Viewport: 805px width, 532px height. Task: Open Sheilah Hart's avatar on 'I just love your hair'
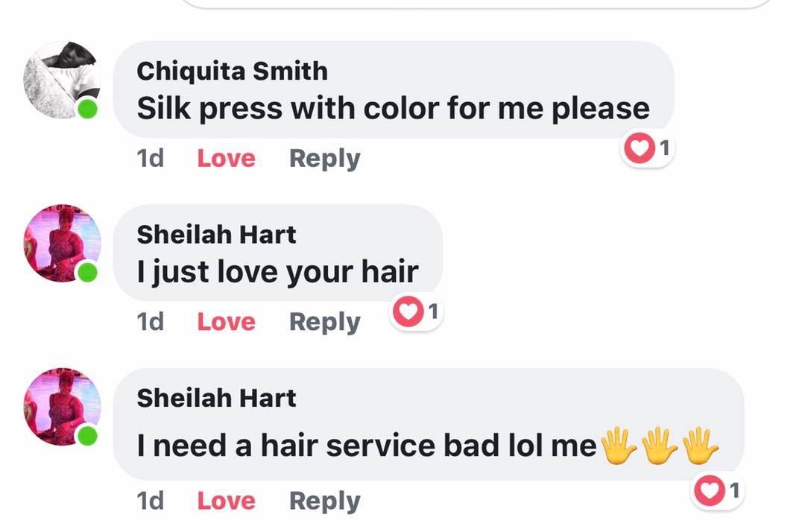click(62, 243)
